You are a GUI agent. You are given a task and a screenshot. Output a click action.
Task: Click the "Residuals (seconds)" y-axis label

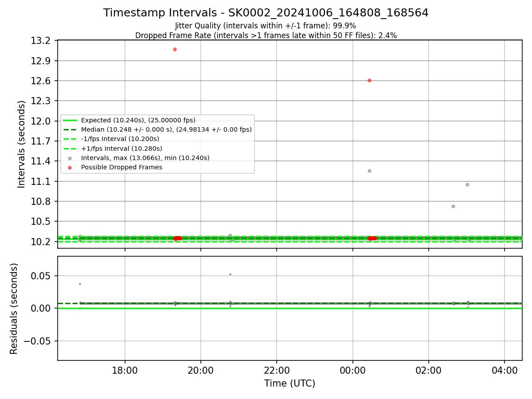coord(14,309)
